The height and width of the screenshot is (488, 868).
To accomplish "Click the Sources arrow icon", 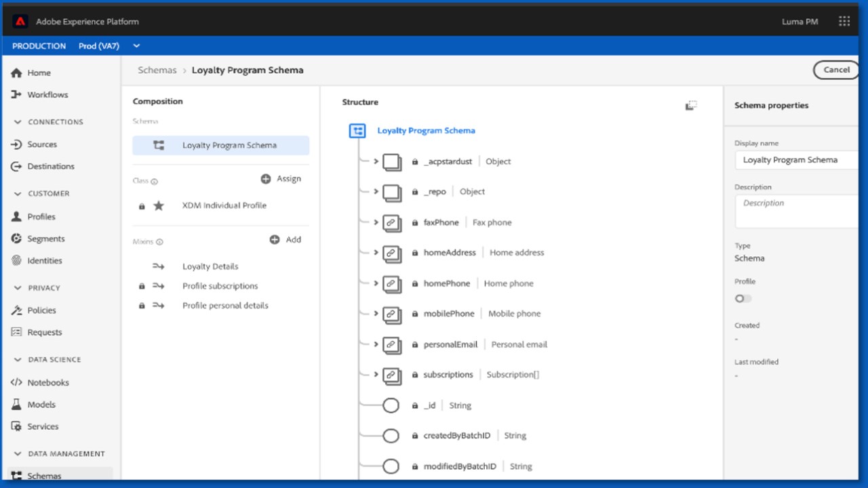I will [17, 144].
